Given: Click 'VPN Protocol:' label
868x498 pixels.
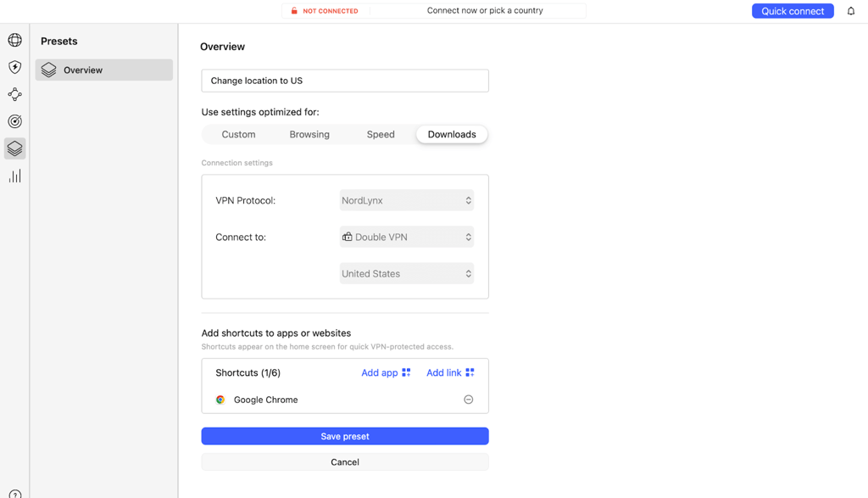Looking at the screenshot, I should [245, 200].
